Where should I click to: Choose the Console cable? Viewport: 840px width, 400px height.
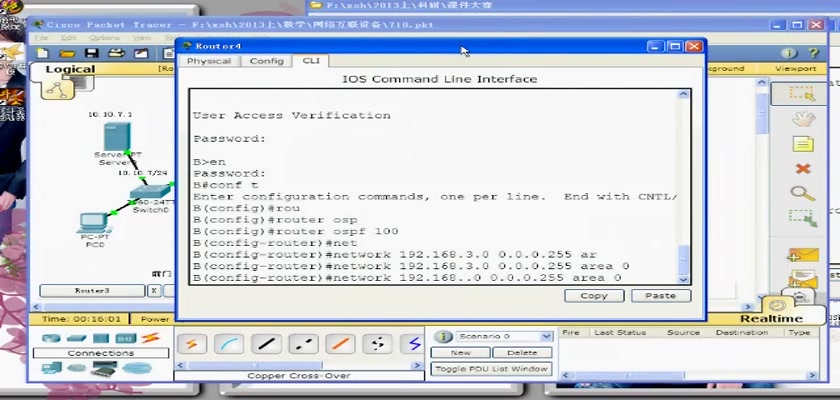click(229, 344)
